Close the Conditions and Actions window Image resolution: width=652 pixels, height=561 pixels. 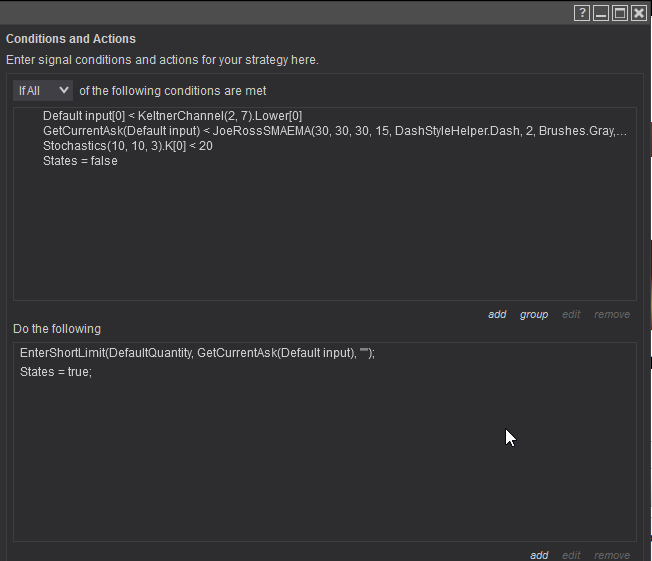coord(639,13)
